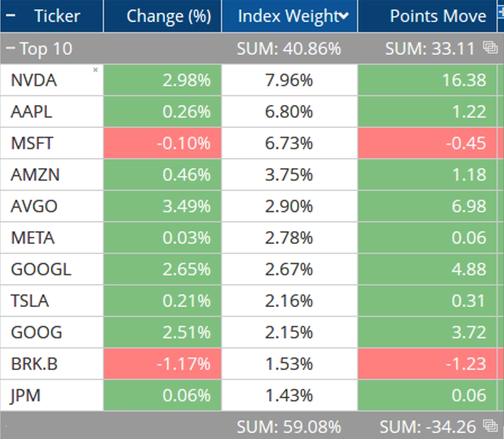The width and height of the screenshot is (504, 439).
Task: Collapse the Top 10 group
Action: (x=11, y=48)
